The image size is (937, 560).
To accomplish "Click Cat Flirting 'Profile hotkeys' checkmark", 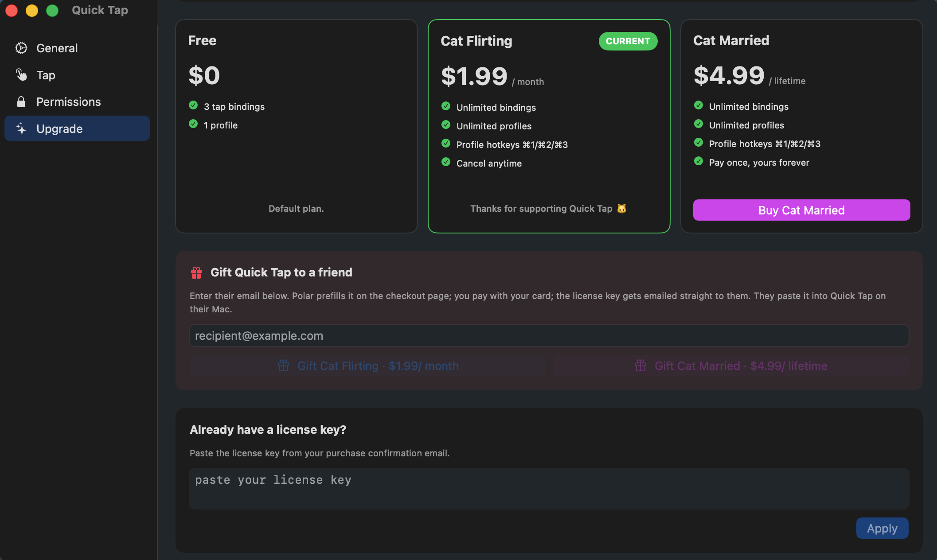I will (x=446, y=144).
